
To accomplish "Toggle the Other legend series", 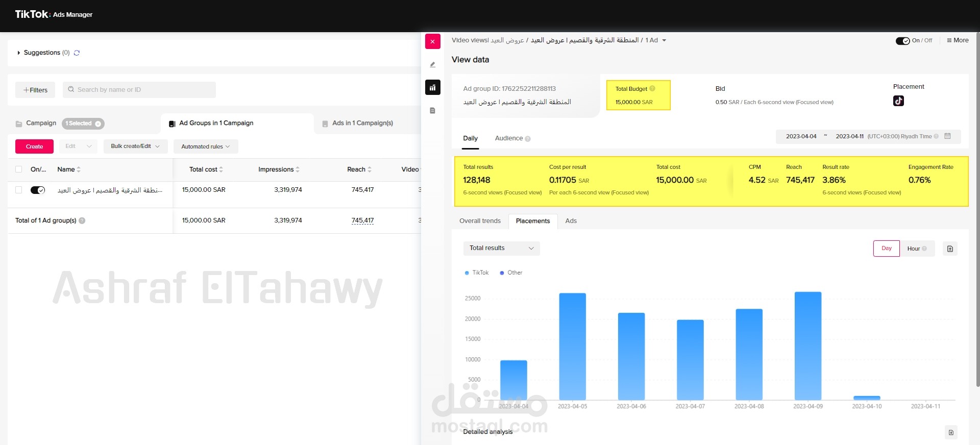I will [511, 273].
